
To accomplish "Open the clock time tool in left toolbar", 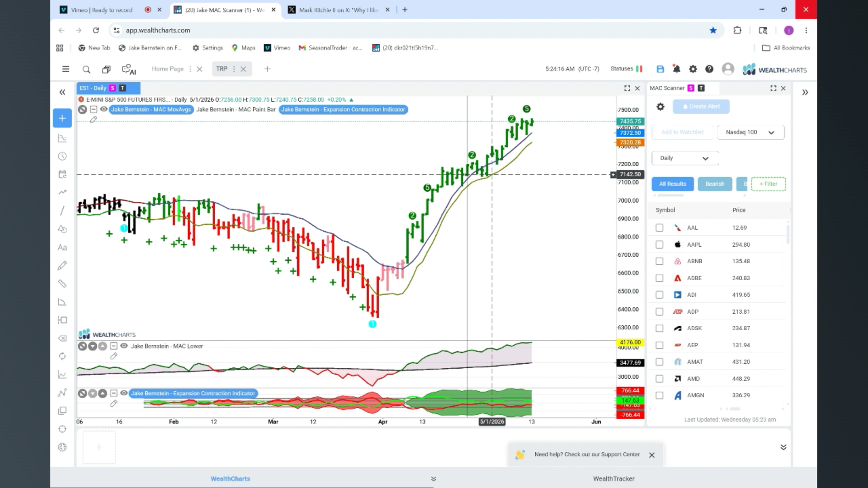I will point(62,156).
